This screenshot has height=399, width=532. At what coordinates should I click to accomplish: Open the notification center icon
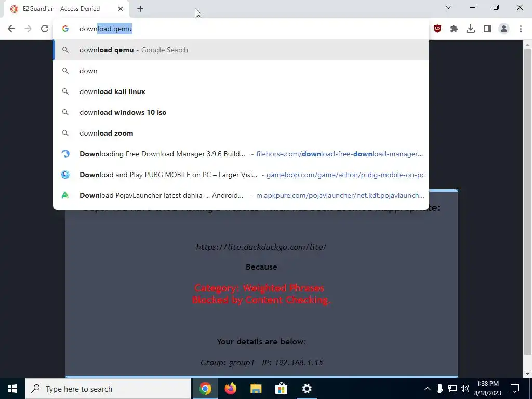pos(515,389)
